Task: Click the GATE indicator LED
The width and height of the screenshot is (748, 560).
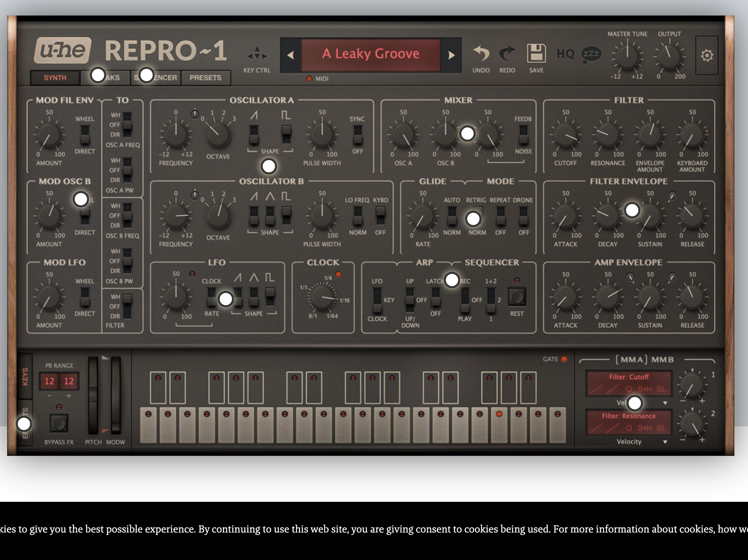Action: [564, 359]
